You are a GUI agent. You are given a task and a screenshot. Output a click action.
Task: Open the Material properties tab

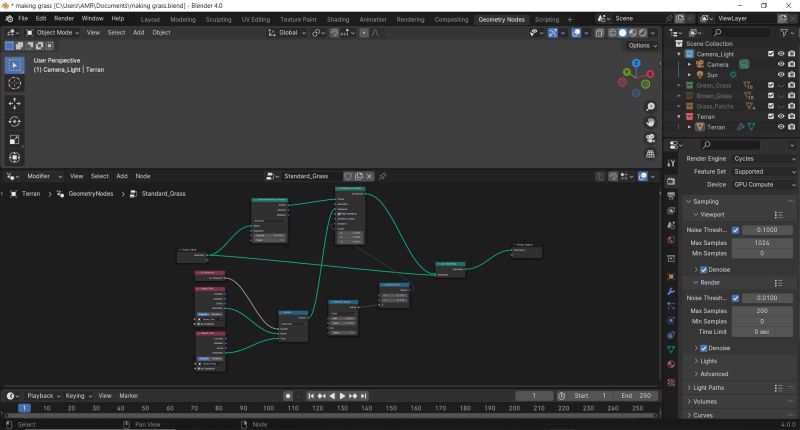671,364
